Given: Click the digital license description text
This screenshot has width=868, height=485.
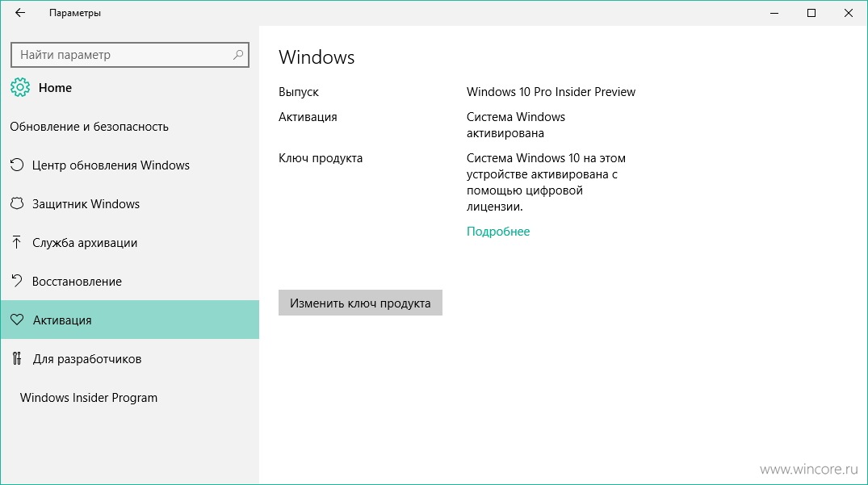Looking at the screenshot, I should pyautogui.click(x=547, y=182).
